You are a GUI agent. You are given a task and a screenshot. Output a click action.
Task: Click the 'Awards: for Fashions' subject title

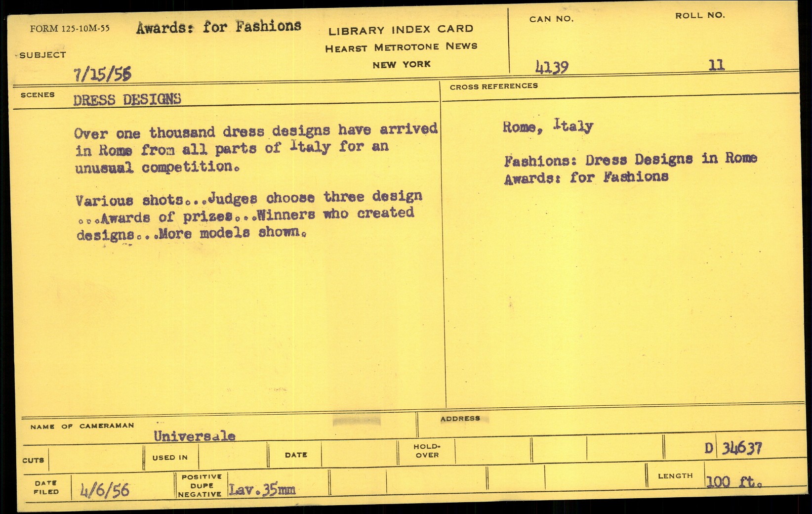point(218,27)
